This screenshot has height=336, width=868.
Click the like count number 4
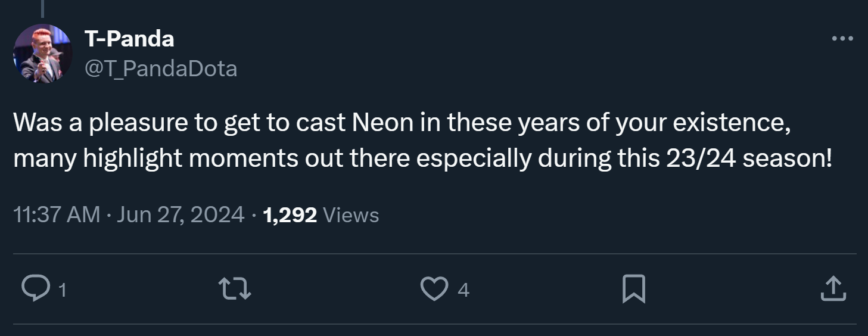point(463,291)
